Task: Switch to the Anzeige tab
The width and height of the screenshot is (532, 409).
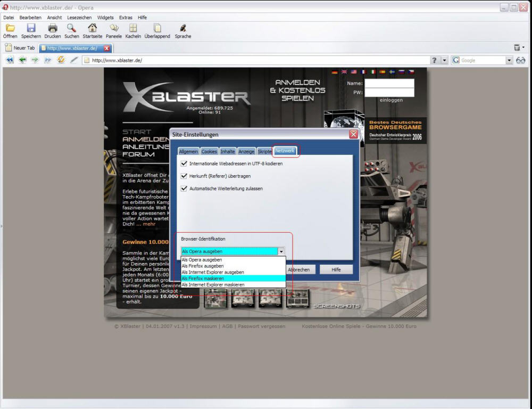Action: click(x=246, y=151)
